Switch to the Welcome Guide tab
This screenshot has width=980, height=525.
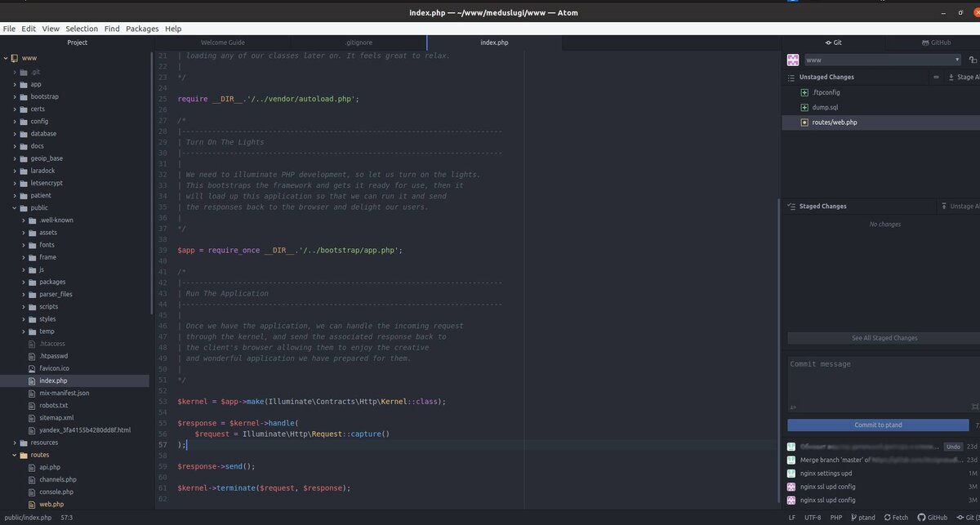(221, 42)
